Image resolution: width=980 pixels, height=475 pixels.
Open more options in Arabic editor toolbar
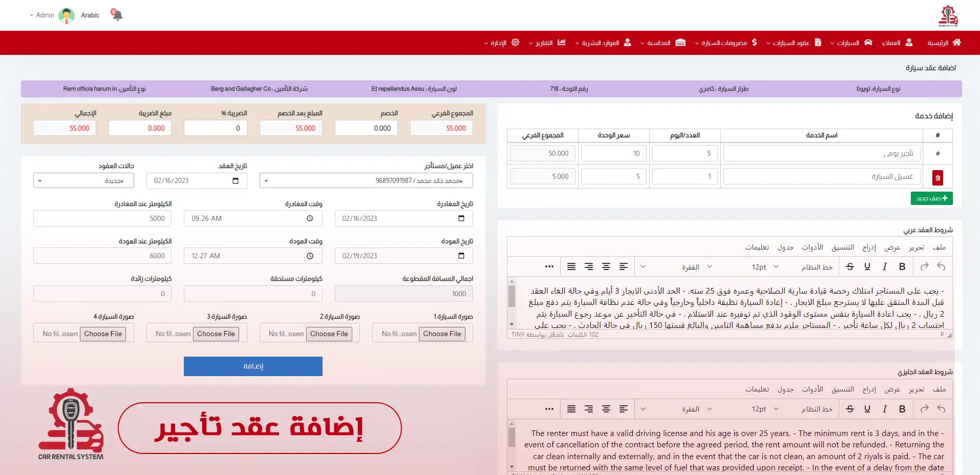549,266
